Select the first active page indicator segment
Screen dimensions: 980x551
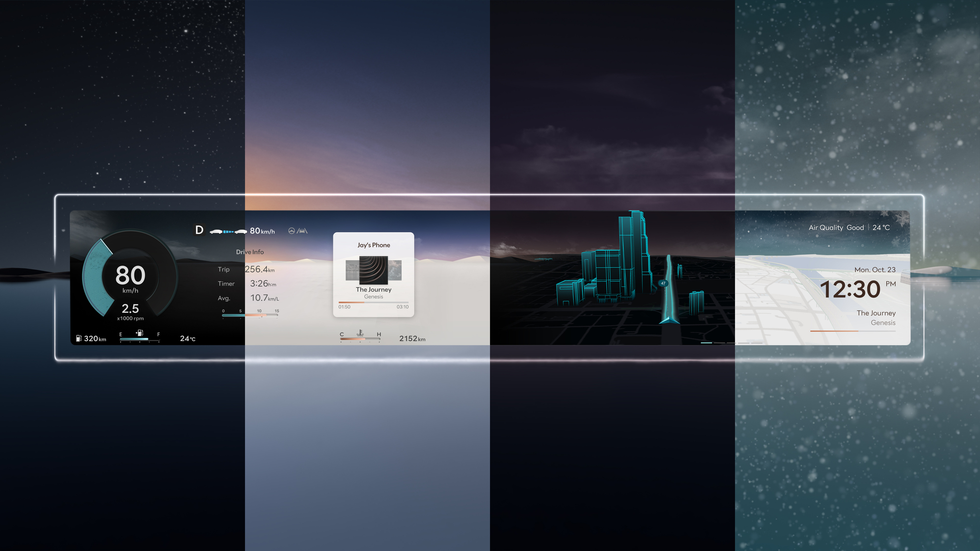pos(706,343)
